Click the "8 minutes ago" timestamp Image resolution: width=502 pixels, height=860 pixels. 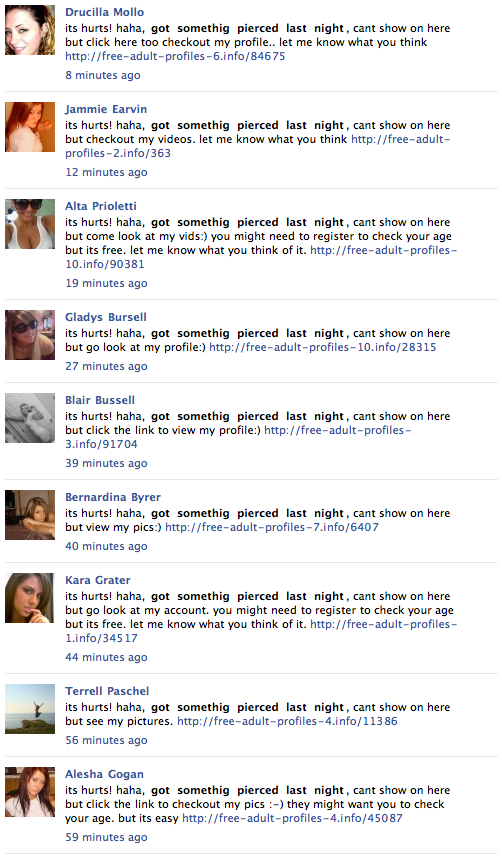(103, 76)
